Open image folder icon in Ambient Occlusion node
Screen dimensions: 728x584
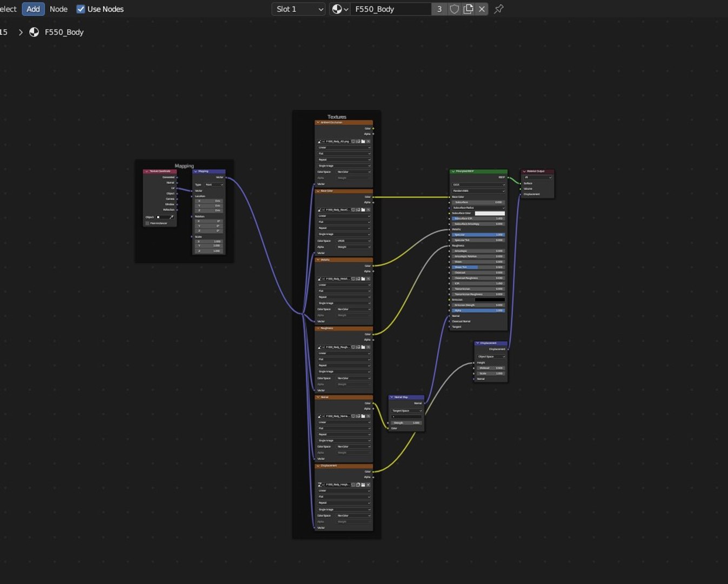click(363, 142)
